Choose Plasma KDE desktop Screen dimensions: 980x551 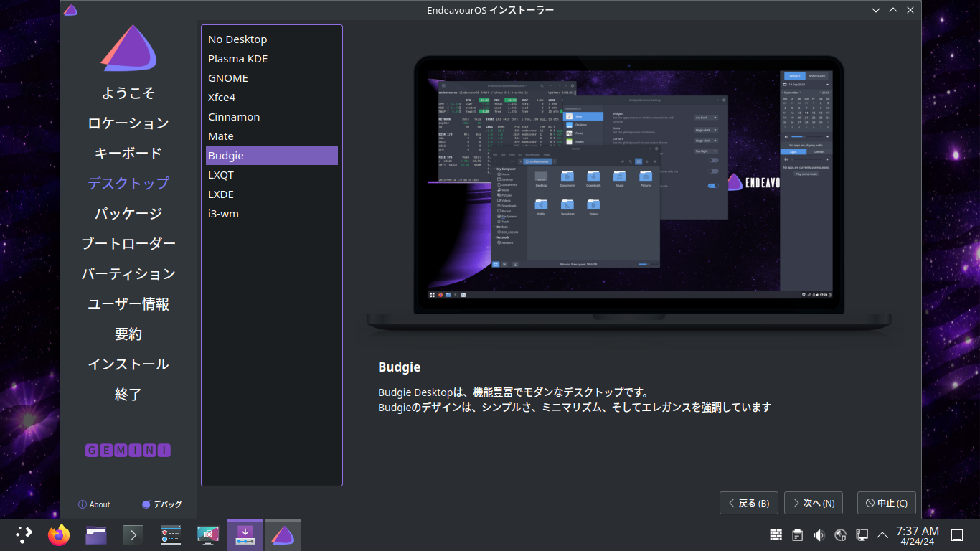tap(272, 59)
